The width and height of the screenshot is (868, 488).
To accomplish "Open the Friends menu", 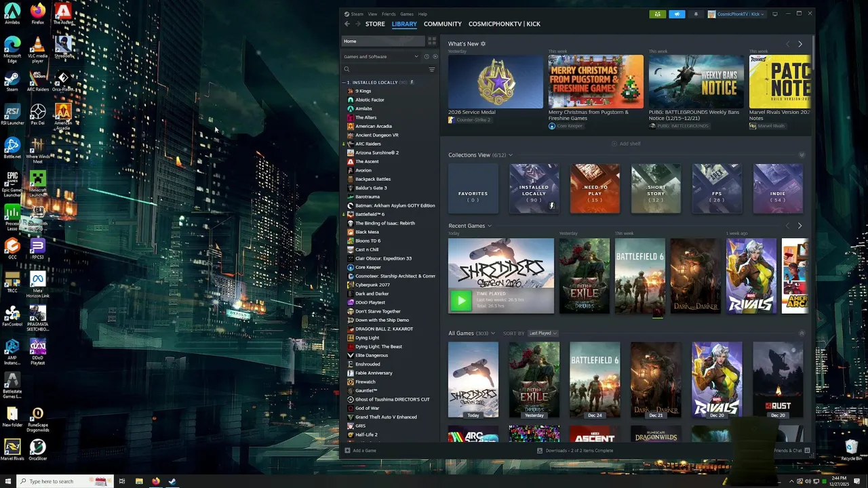I will [x=389, y=14].
